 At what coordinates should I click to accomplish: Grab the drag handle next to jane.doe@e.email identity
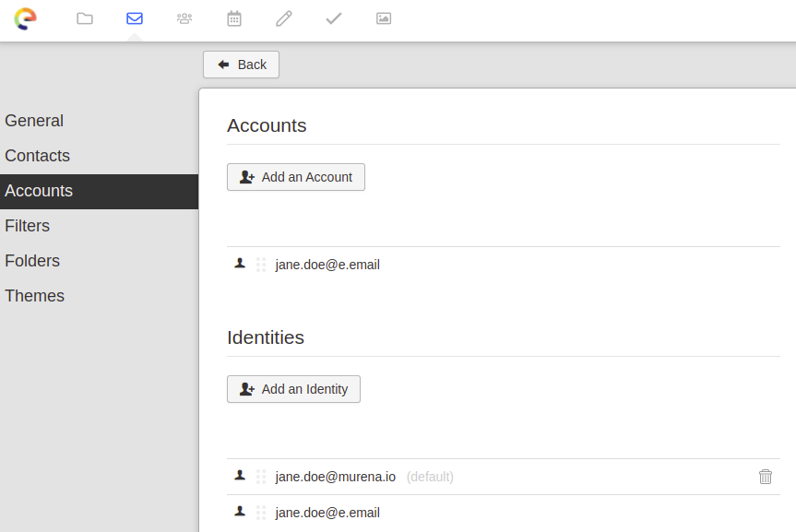pyautogui.click(x=260, y=511)
